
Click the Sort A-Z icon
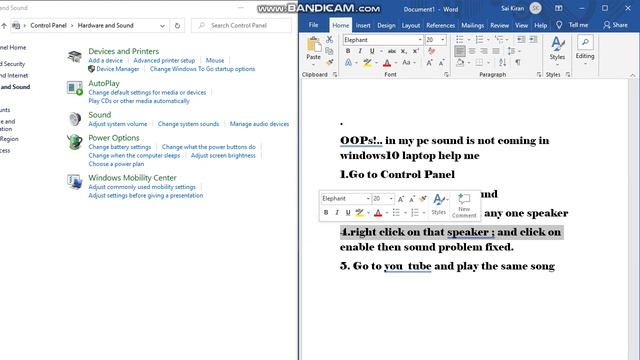point(502,62)
